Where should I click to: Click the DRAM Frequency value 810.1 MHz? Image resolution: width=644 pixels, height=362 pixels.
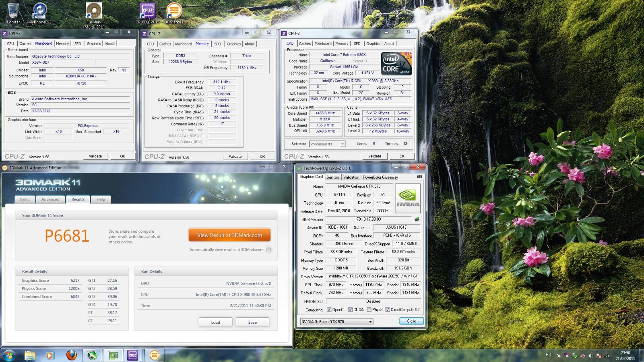[x=222, y=82]
